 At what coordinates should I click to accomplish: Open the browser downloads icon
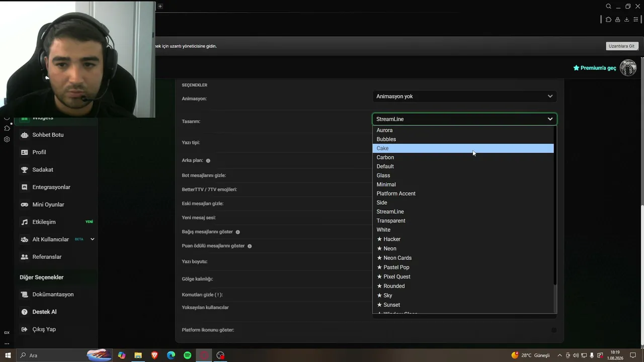tap(626, 20)
